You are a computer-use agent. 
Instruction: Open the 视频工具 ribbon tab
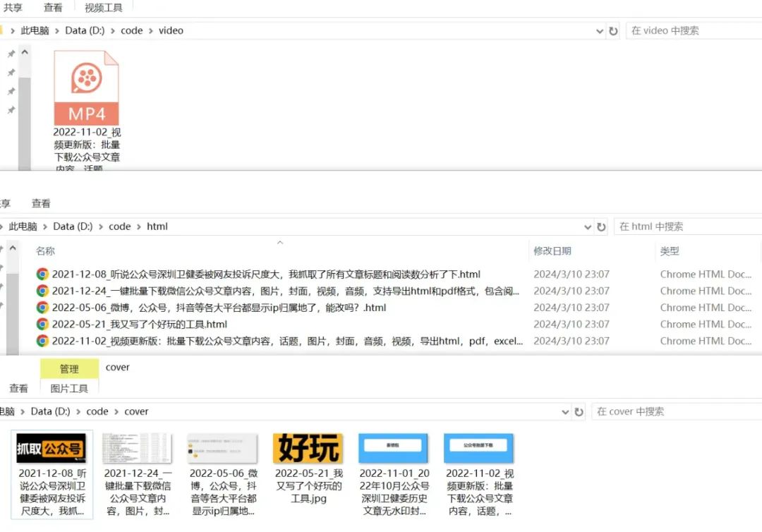tap(104, 8)
